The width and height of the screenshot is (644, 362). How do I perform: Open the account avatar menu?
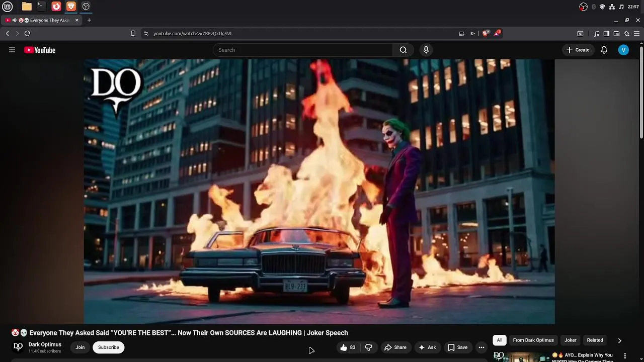(623, 50)
